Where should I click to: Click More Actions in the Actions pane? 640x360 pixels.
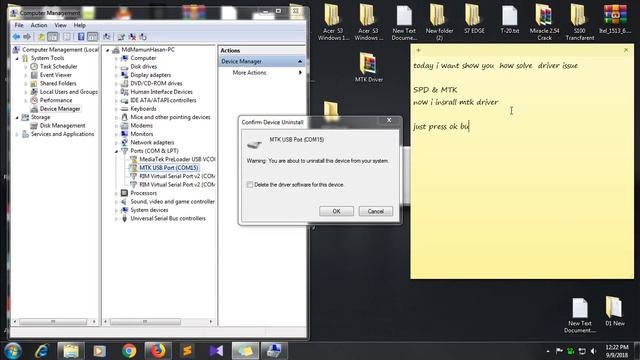(x=249, y=73)
